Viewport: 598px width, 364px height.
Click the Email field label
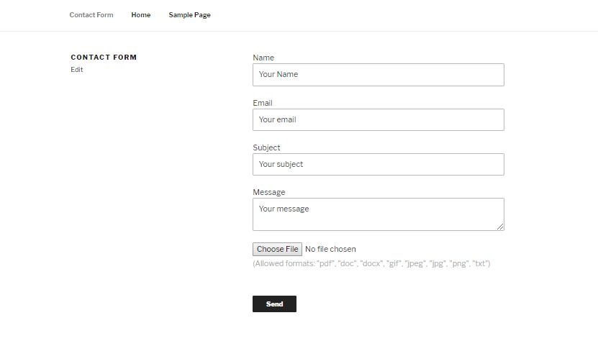[263, 103]
